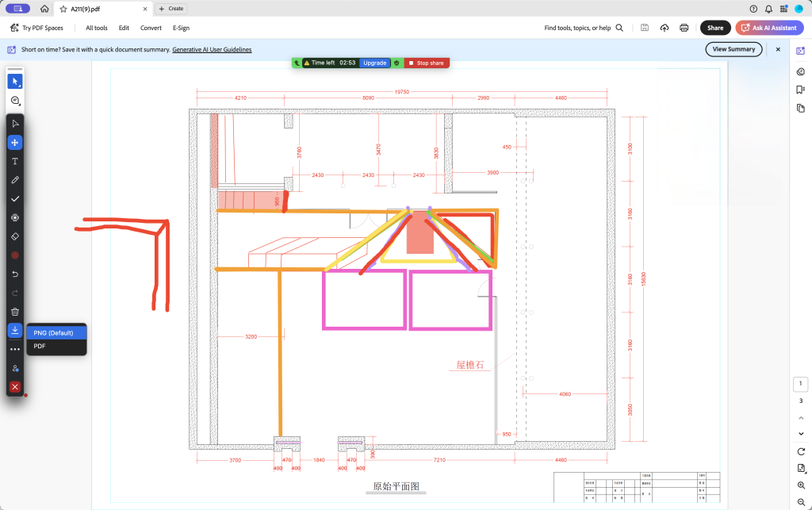Click the View Summary button
812x510 pixels.
click(733, 49)
